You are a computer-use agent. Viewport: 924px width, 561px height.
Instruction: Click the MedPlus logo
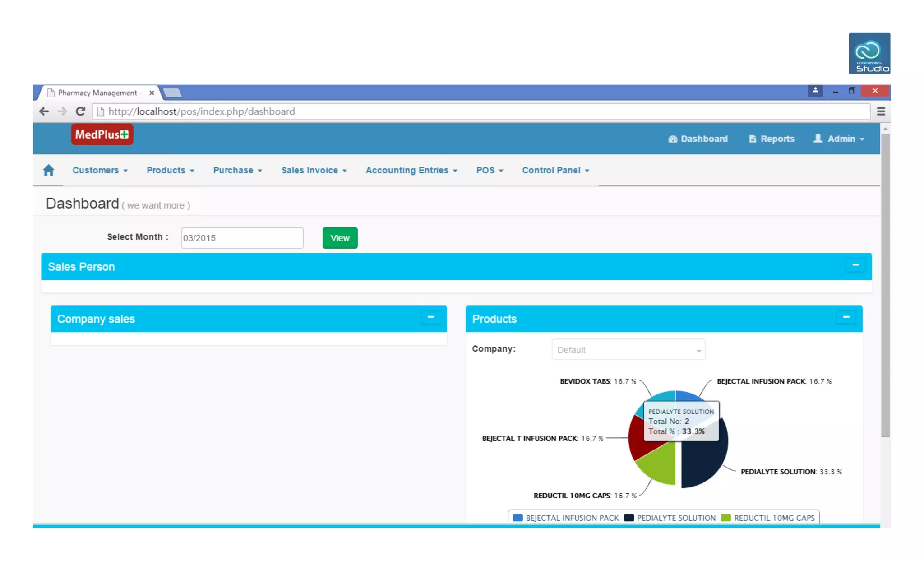click(x=102, y=134)
